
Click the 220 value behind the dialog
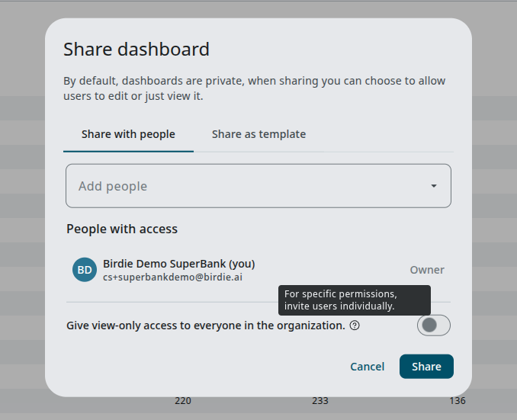(183, 401)
